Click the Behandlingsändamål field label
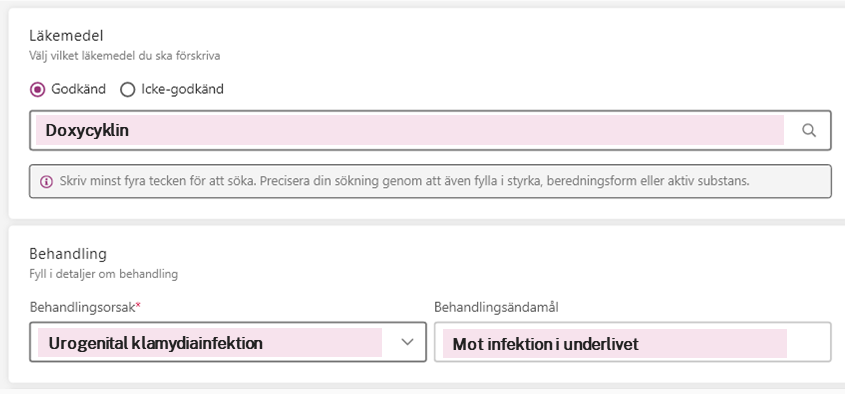Viewport: 845px width, 394px height. tap(496, 307)
